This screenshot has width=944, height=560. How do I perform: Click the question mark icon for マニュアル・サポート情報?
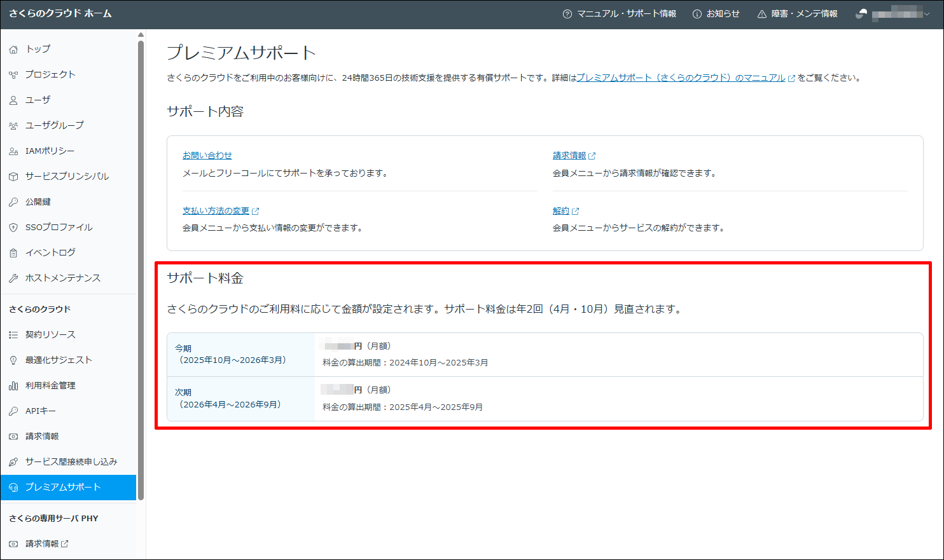[567, 14]
